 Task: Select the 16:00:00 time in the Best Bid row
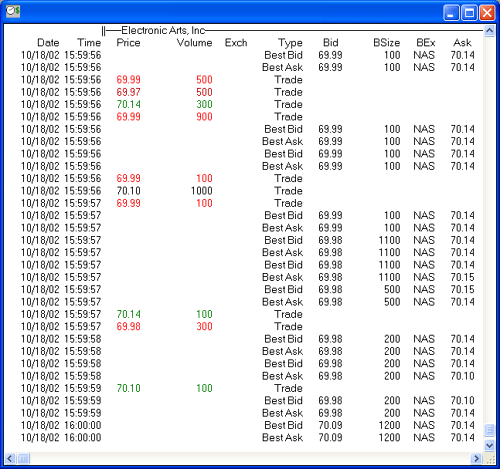(83, 425)
